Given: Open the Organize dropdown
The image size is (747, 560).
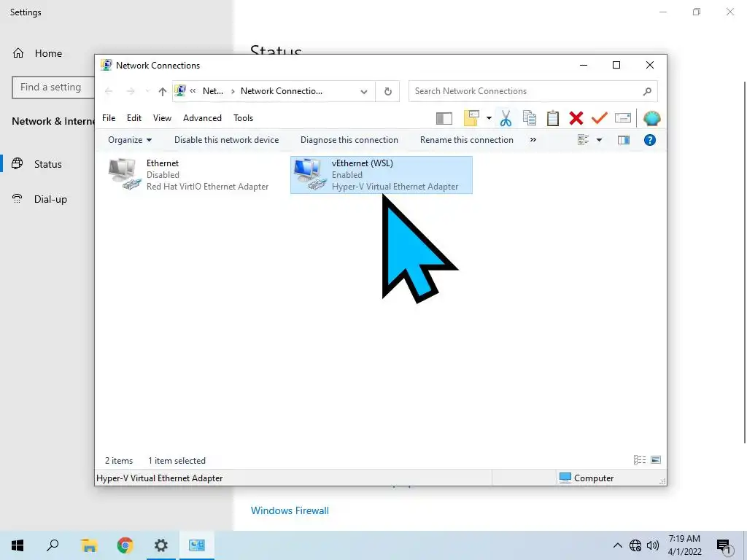Looking at the screenshot, I should 130,140.
